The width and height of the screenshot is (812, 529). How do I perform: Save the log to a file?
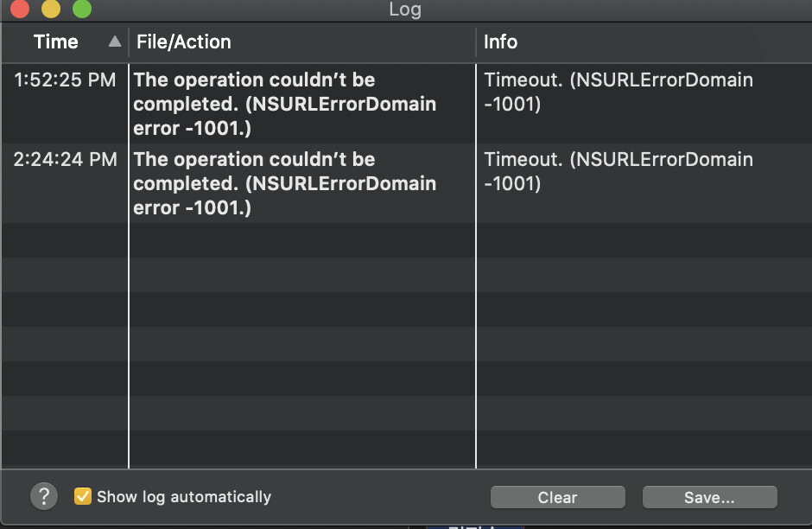(x=709, y=497)
